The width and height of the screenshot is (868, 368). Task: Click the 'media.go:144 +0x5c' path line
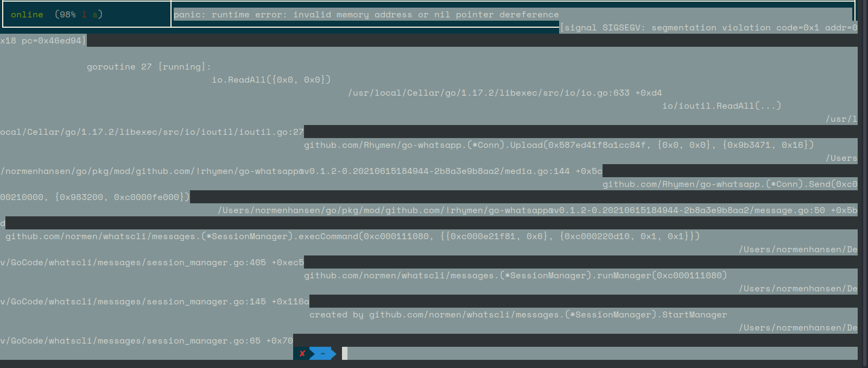coord(301,171)
